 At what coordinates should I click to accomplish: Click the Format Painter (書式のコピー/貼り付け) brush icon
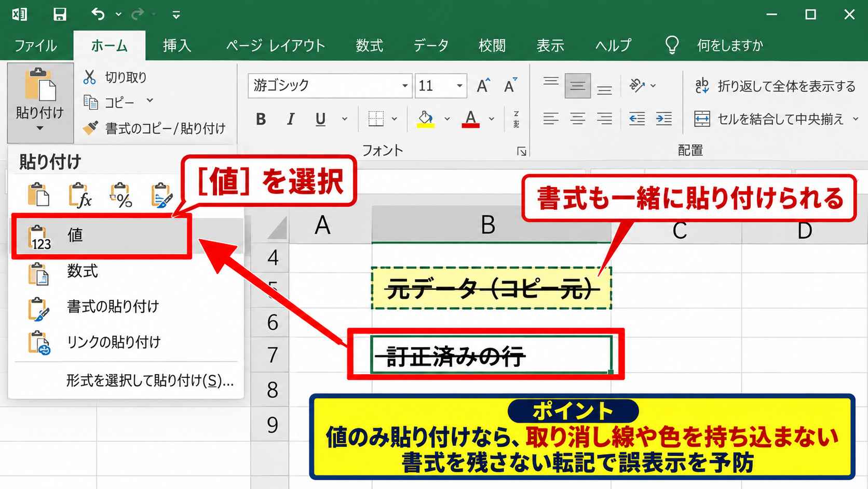coord(90,128)
